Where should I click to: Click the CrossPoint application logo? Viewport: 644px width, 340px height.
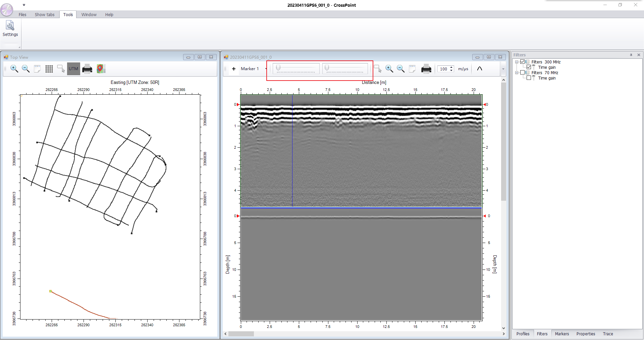point(7,9)
